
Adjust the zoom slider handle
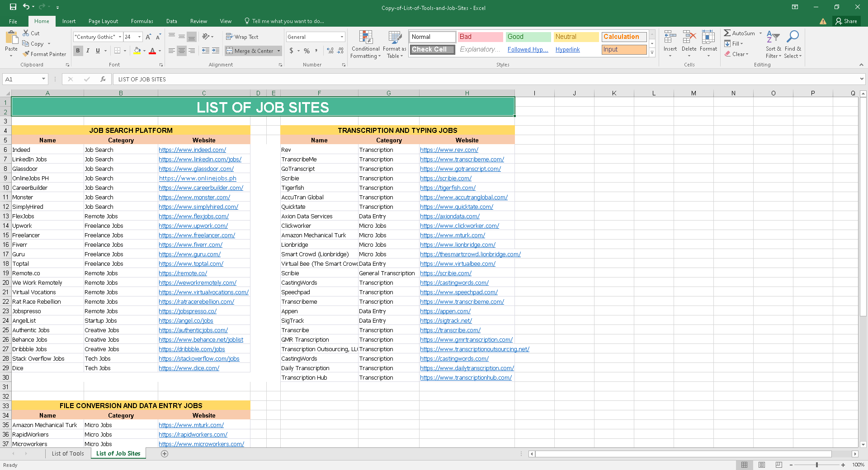pos(817,465)
